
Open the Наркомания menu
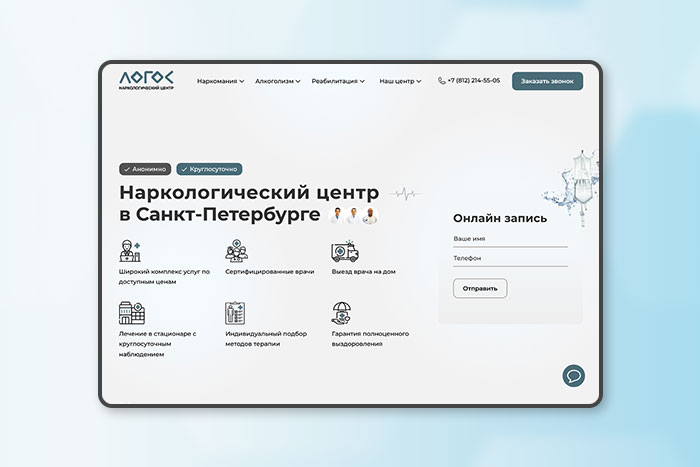(x=221, y=81)
